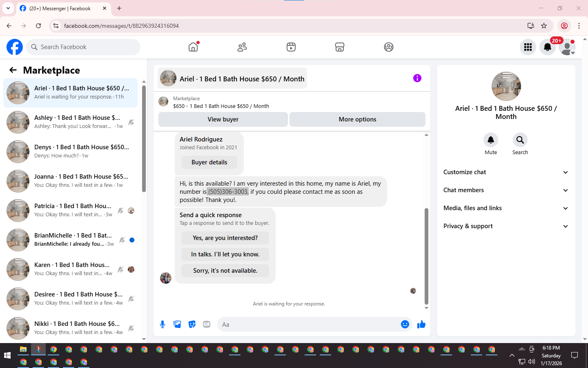Click muted bell icon on Nikki row
The width and height of the screenshot is (588, 368).
[x=131, y=328]
